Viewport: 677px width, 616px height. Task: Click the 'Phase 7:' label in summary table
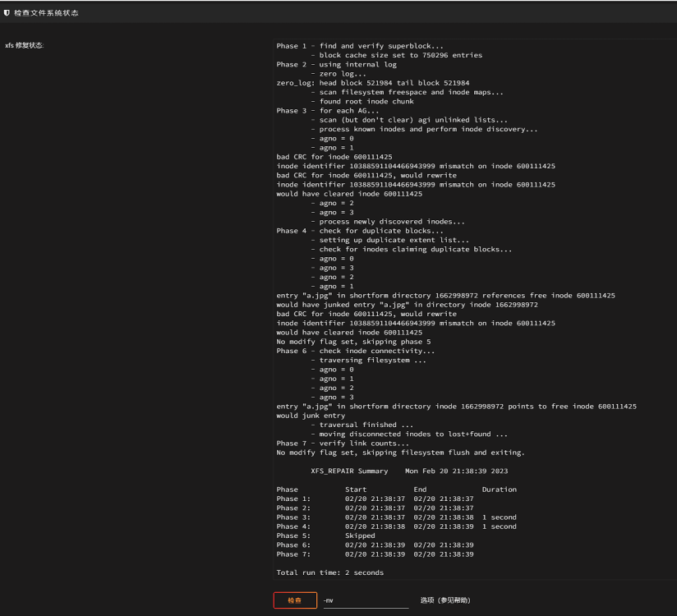[x=293, y=554]
